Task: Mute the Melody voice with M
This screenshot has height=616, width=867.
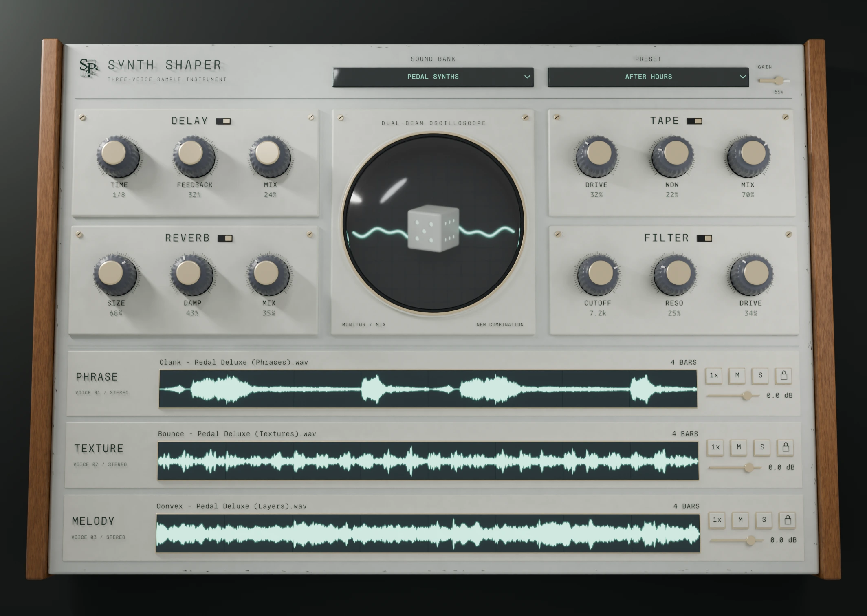Action: point(740,520)
